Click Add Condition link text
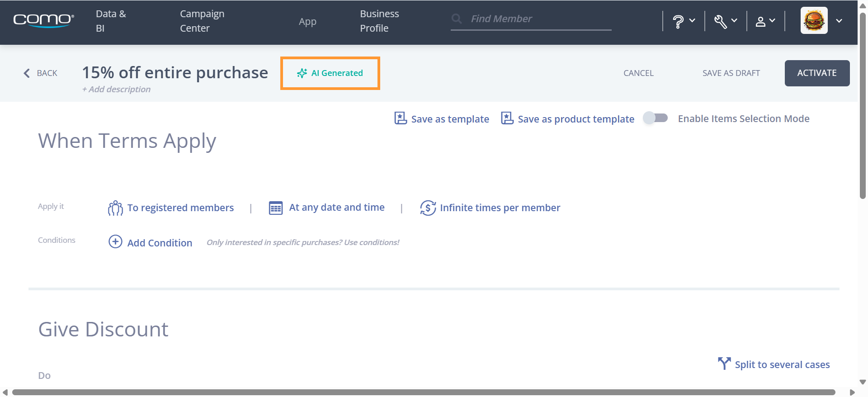This screenshot has width=868, height=397. [160, 243]
